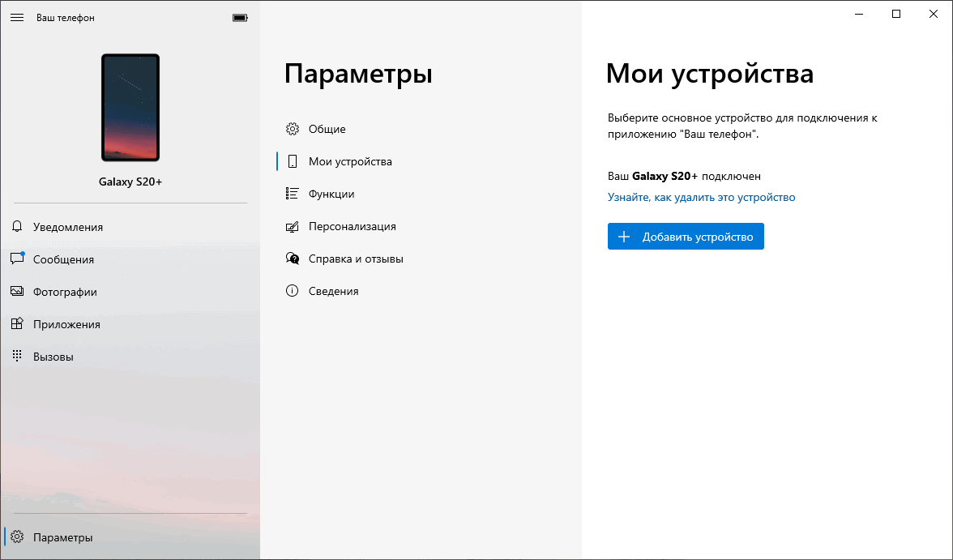953x560 pixels.
Task: Select the Функции list icon
Action: point(293,193)
